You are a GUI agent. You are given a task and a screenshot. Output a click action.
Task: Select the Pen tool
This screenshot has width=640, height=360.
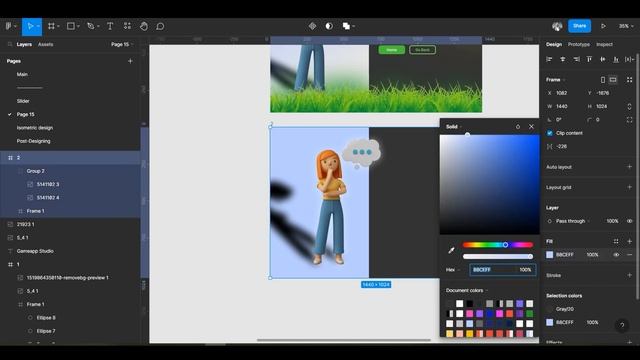coord(91,26)
